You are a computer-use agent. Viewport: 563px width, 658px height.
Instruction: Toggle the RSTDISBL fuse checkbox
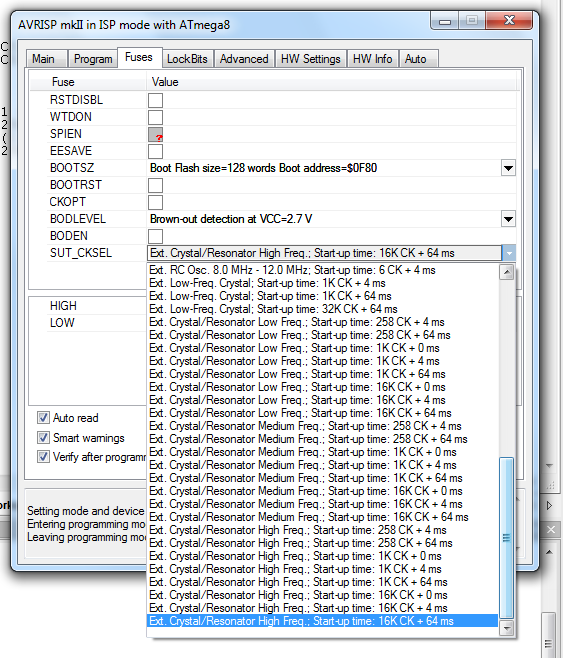click(155, 100)
